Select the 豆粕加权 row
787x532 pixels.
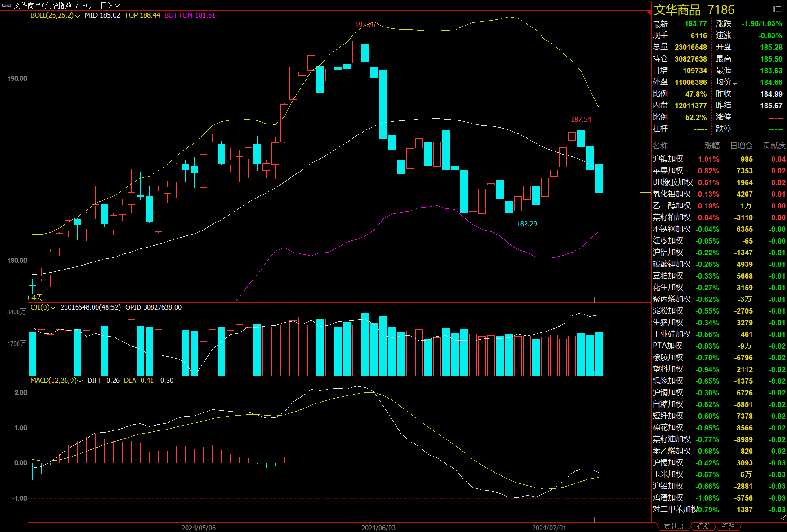click(x=719, y=276)
